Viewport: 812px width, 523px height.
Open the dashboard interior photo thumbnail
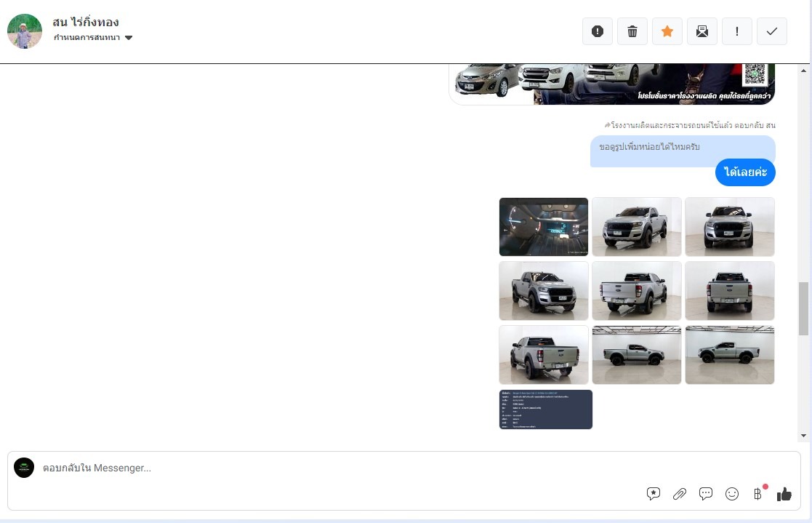(544, 227)
